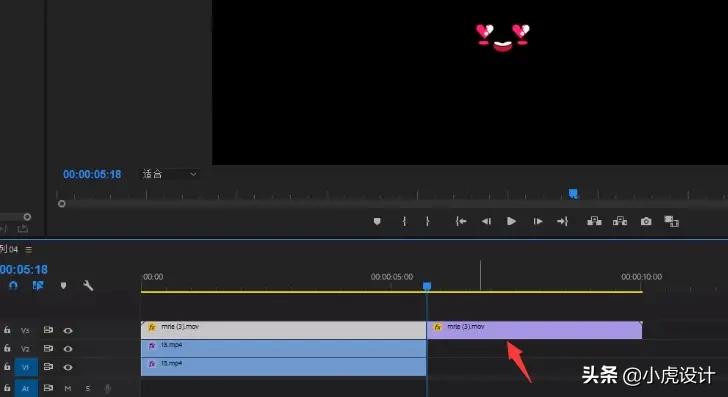Screen dimensions: 728x397
Task: Add a marker to the timeline
Action: point(64,286)
